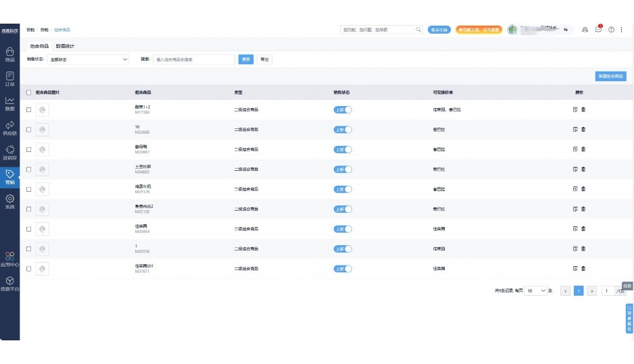The image size is (634, 364).
Task: Select 供应链 from the sidebar
Action: click(x=9, y=128)
